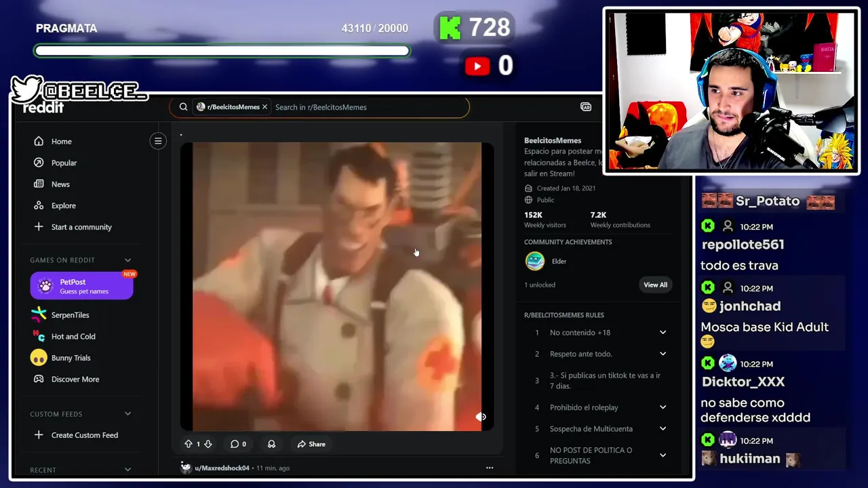This screenshot has width=868, height=488.
Task: Click the Home house icon
Action: tap(39, 141)
